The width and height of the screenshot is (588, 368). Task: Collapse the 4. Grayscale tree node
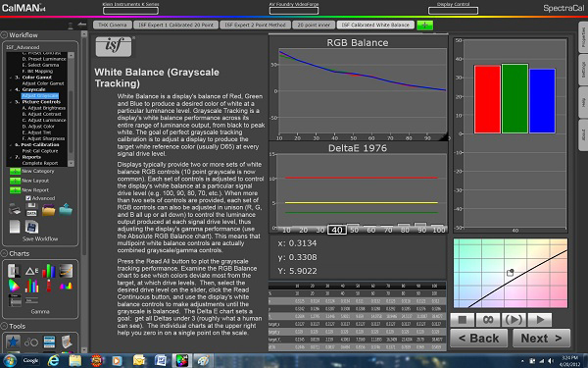tap(11, 89)
